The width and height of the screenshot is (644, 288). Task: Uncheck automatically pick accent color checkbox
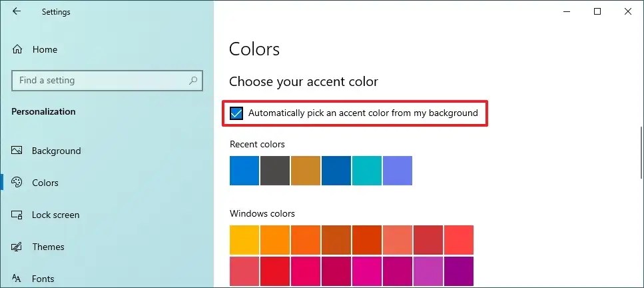[x=236, y=113]
